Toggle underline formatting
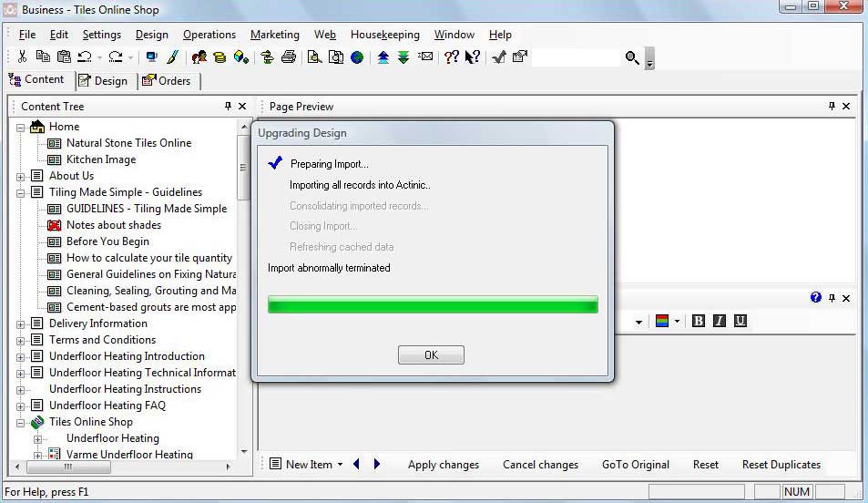 (740, 321)
